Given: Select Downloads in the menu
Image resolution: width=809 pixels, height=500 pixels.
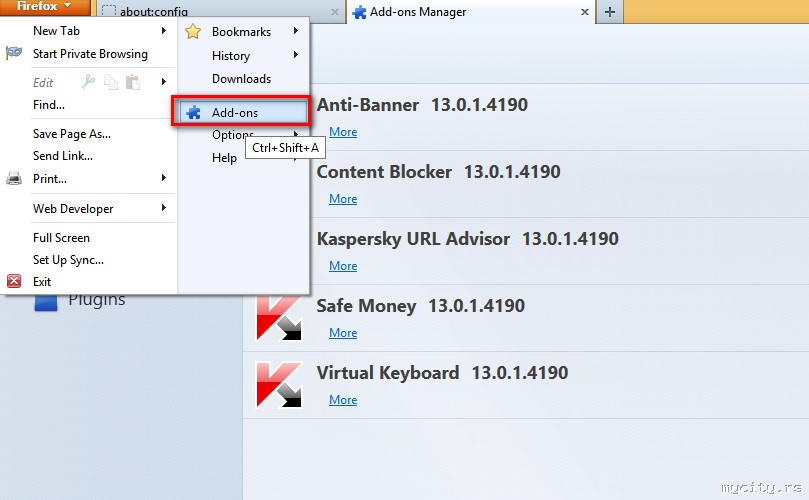Looking at the screenshot, I should click(x=241, y=79).
